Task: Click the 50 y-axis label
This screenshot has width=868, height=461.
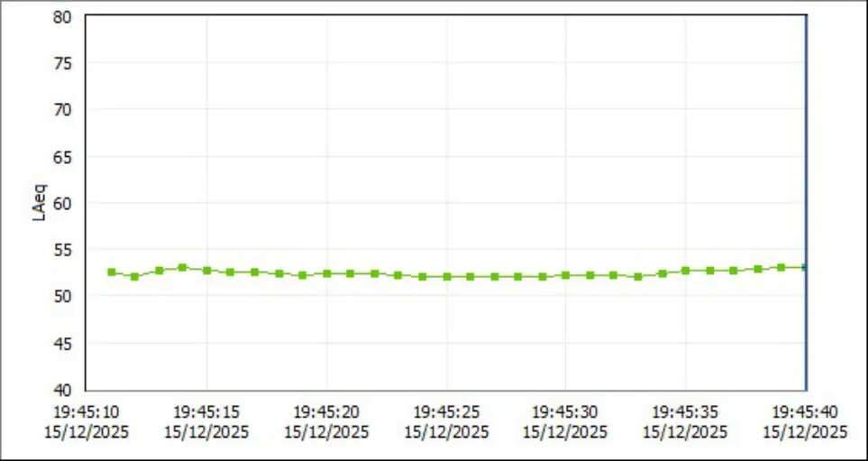Action: pyautogui.click(x=62, y=297)
